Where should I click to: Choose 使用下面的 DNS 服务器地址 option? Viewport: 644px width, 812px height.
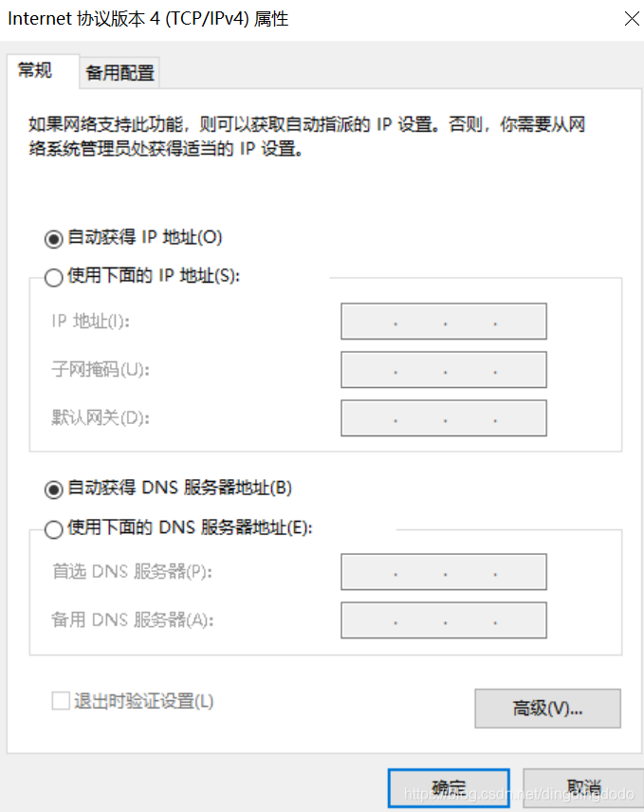54,529
